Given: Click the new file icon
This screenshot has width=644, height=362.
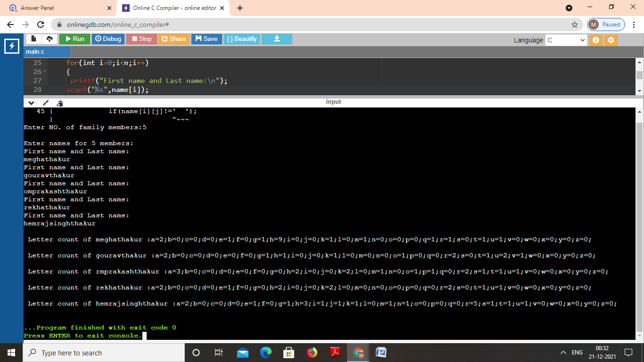Looking at the screenshot, I should pyautogui.click(x=33, y=39).
